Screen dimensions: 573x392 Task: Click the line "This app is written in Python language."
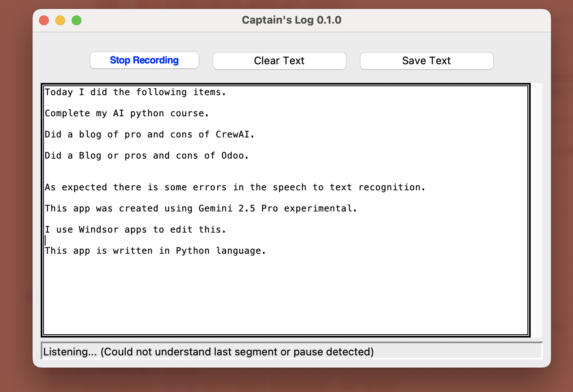[x=155, y=251]
